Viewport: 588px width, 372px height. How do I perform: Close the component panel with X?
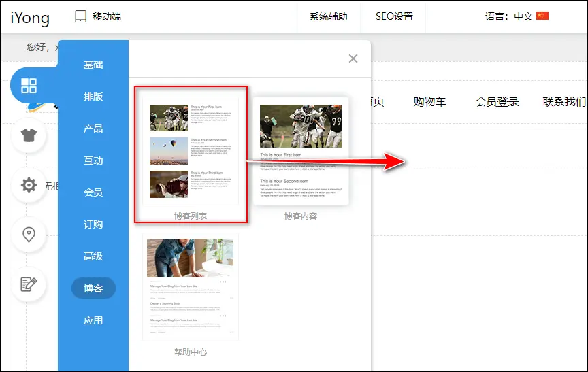(x=353, y=58)
